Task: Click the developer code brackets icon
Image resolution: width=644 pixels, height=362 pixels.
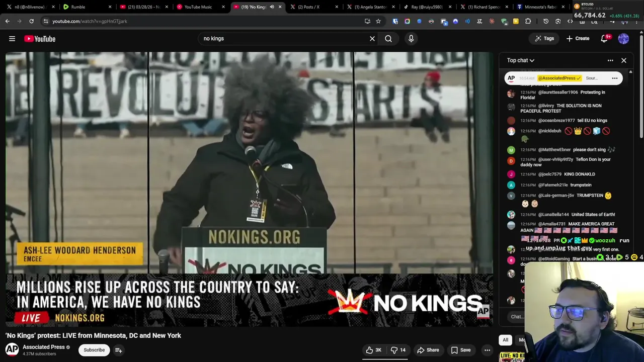Action: 570,21
